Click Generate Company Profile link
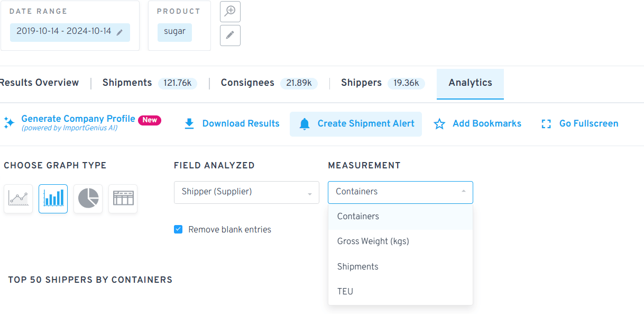Screen dimensions: 644x314 click(78, 119)
